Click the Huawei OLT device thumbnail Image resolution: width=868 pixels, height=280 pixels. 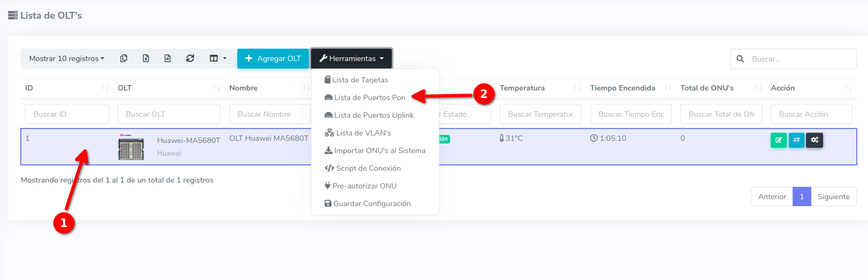[x=131, y=147]
